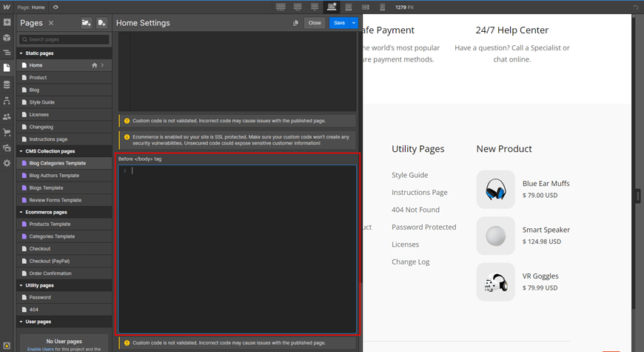Viewport: 644px width, 352px height.
Task: Select the Password utility page
Action: coord(64,297)
